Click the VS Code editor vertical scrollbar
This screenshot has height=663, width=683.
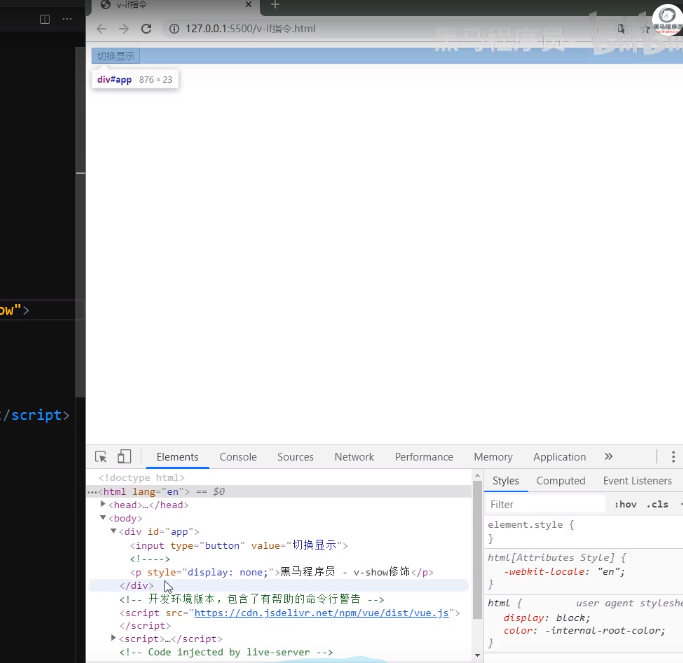coord(80,222)
